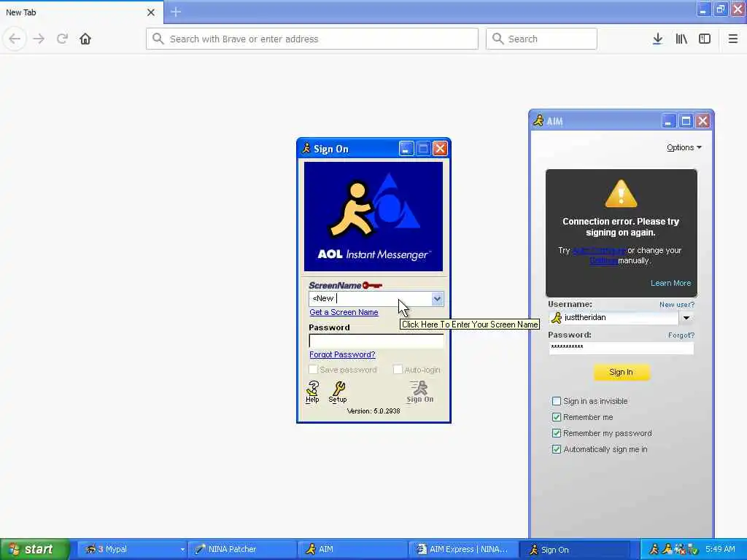Viewport: 747px width, 560px height.
Task: Open a new tab with the plus icon
Action: coord(176,12)
